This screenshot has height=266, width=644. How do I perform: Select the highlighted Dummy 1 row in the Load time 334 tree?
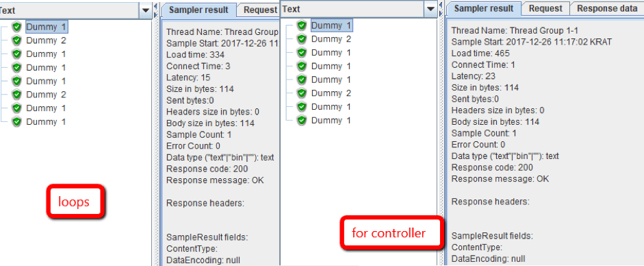click(47, 27)
